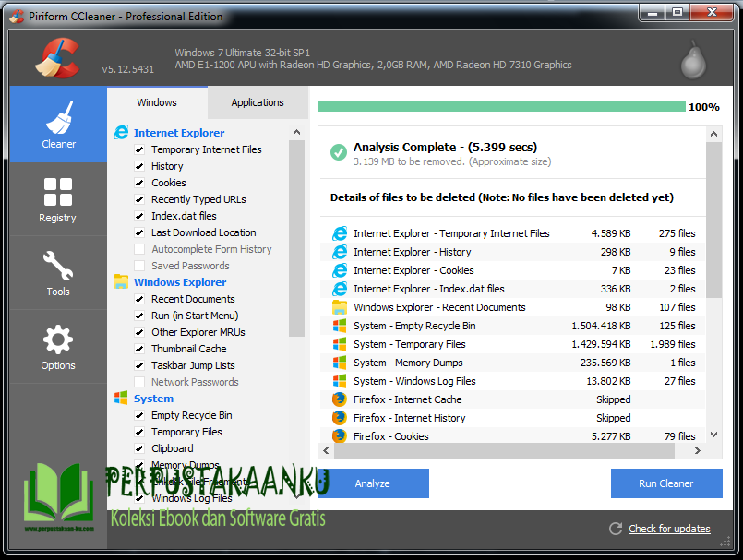This screenshot has width=743, height=560.
Task: Toggle the Last Download Location checkbox
Action: pos(139,232)
